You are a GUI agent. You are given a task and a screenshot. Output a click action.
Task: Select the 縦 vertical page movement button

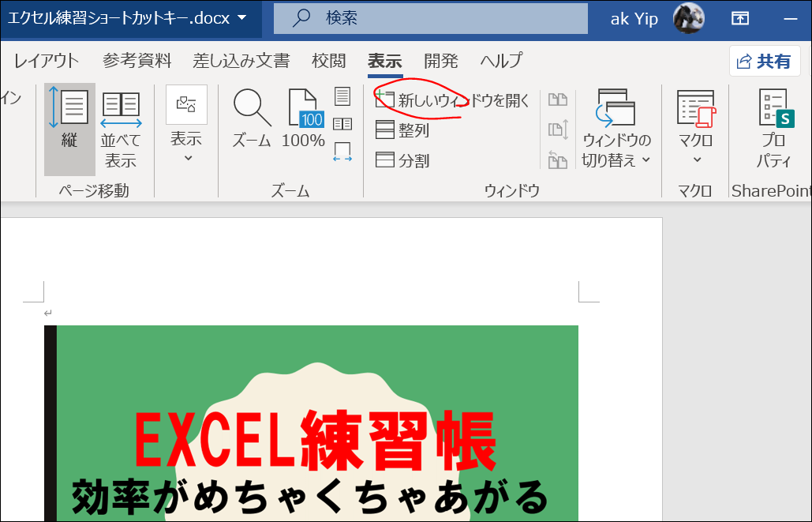[69, 129]
